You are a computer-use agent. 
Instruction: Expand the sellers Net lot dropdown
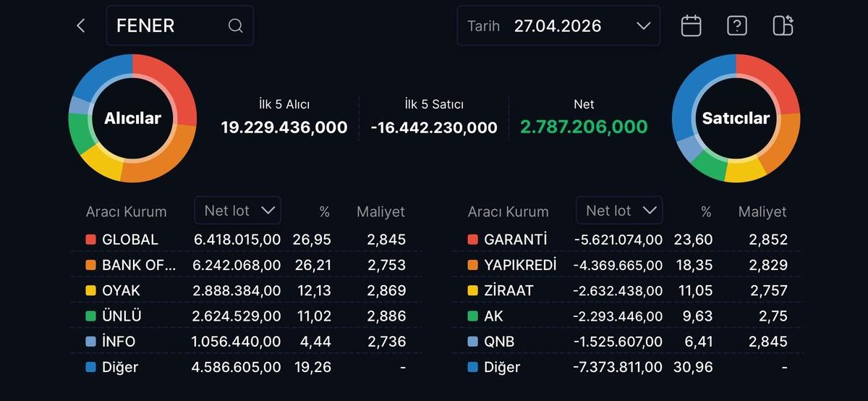coord(619,211)
